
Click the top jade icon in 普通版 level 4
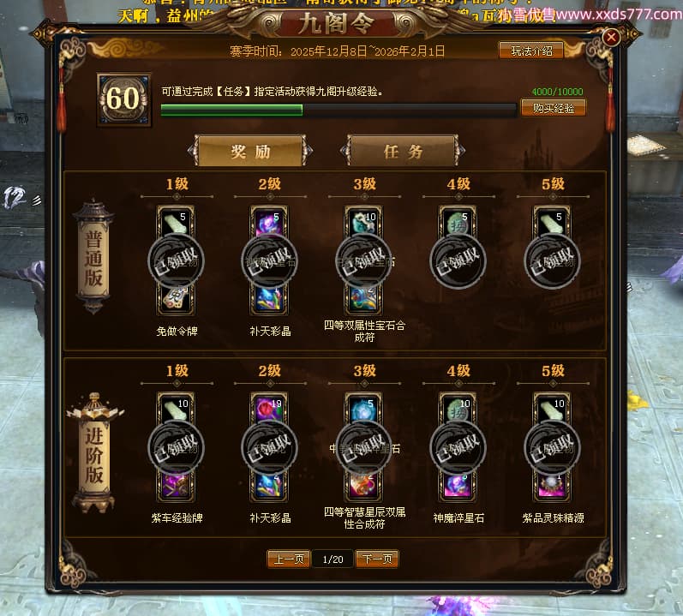point(458,222)
